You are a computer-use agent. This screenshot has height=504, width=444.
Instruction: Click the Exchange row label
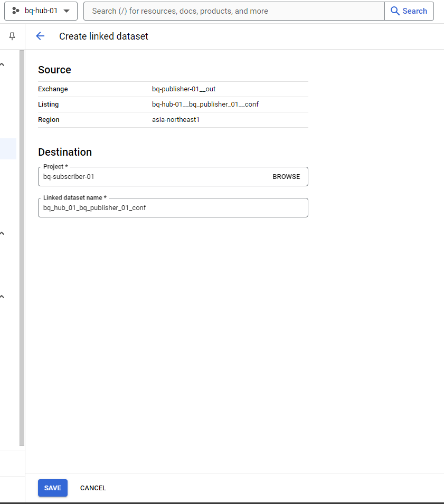point(53,89)
